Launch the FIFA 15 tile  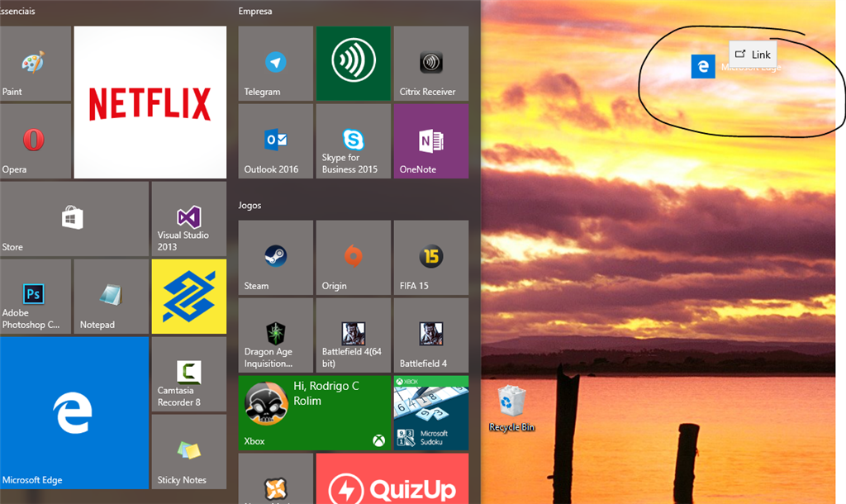click(x=431, y=258)
